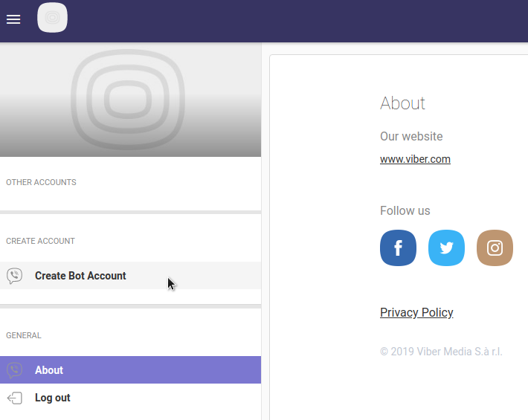Viewport: 528px width, 420px height.
Task: Open the Privacy Policy link
Action: pyautogui.click(x=416, y=312)
